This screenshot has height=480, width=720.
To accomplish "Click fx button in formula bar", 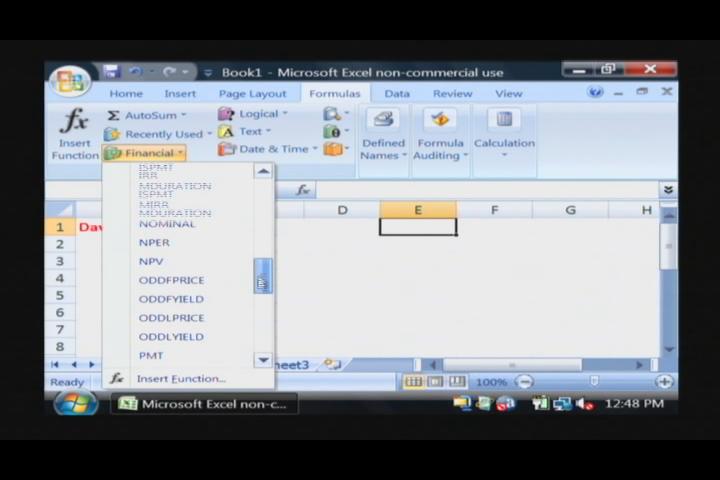I will pyautogui.click(x=303, y=189).
